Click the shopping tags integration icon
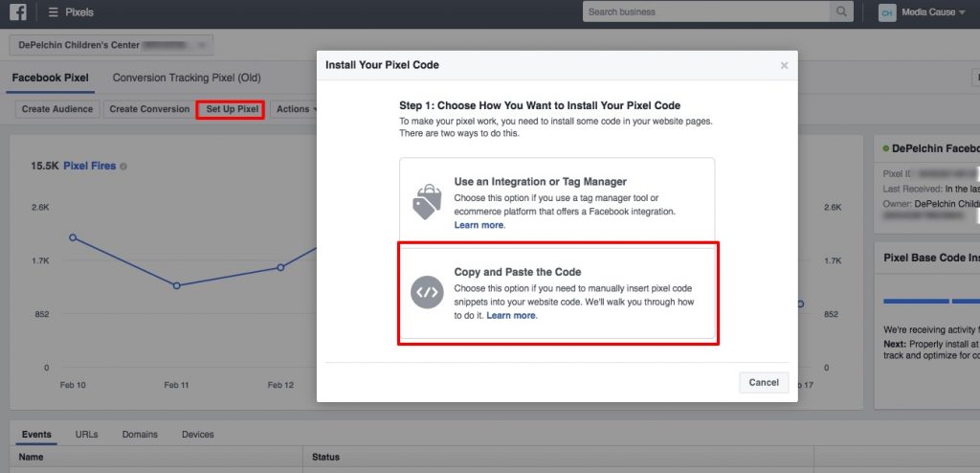 point(427,201)
